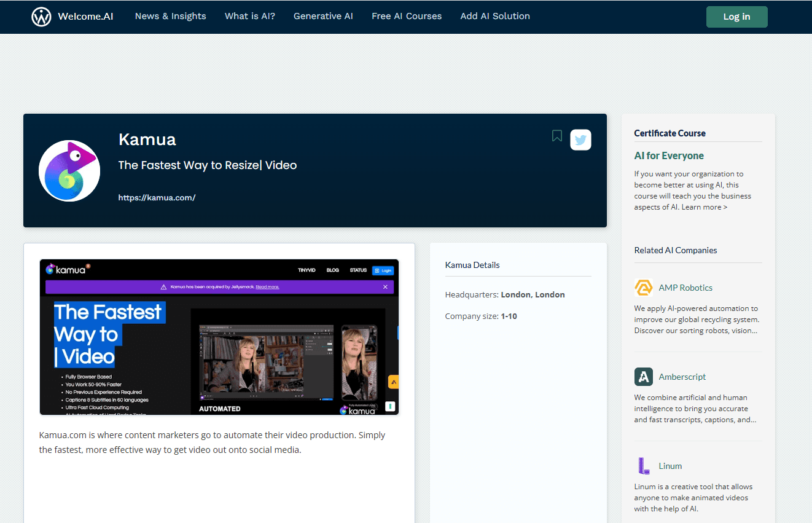The width and height of the screenshot is (812, 523).
Task: Click the Welcome.AI logo icon
Action: tap(41, 17)
